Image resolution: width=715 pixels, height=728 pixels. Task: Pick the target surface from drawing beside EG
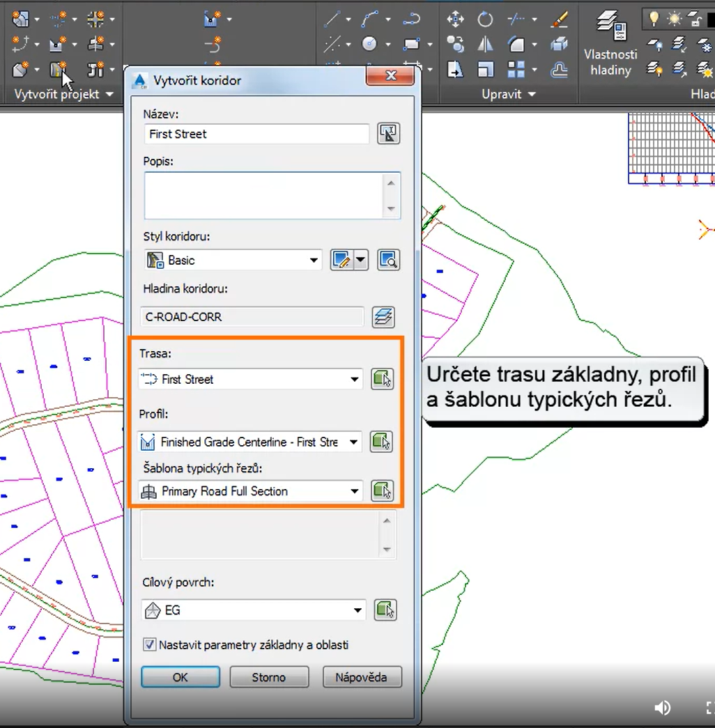pyautogui.click(x=385, y=610)
